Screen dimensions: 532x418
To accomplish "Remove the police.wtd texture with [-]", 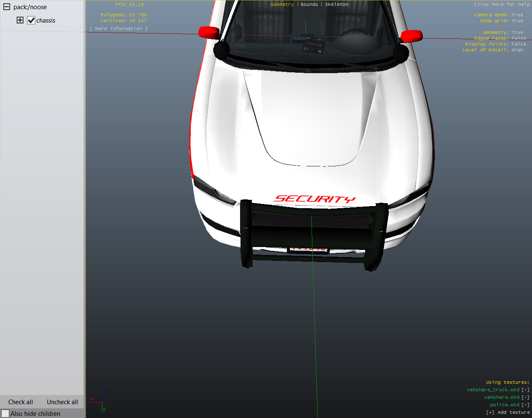I will click(525, 405).
